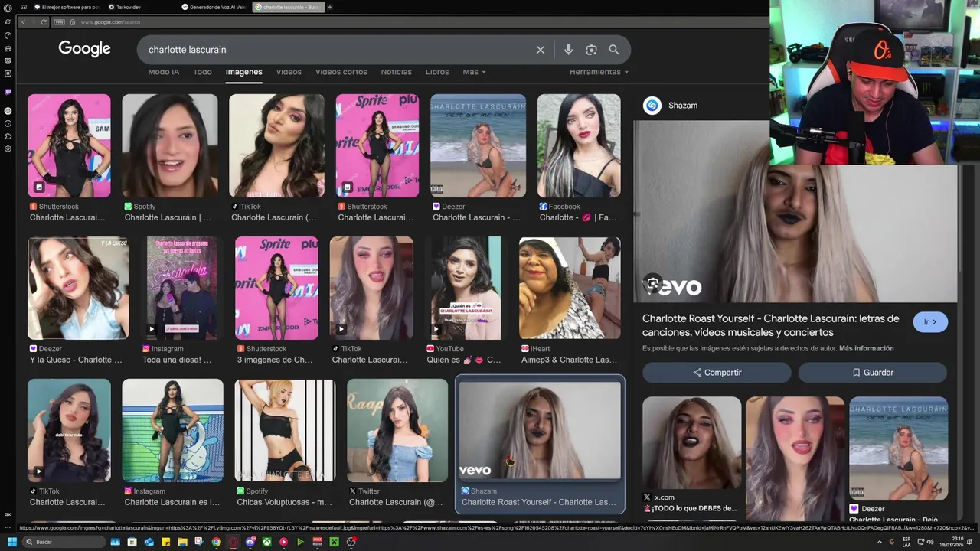Image resolution: width=980 pixels, height=551 pixels.
Task: Select the Modo IA search tab
Action: (163, 72)
